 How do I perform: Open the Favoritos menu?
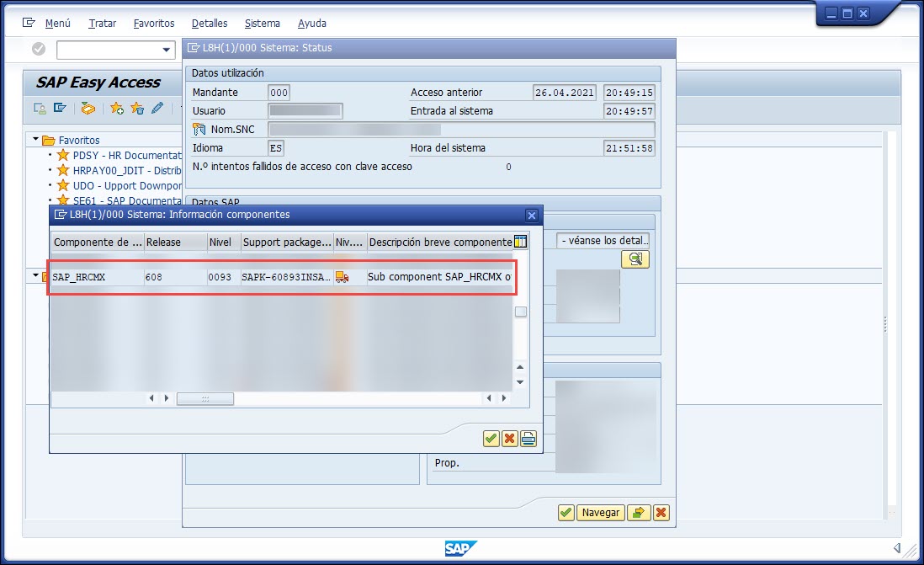point(154,24)
